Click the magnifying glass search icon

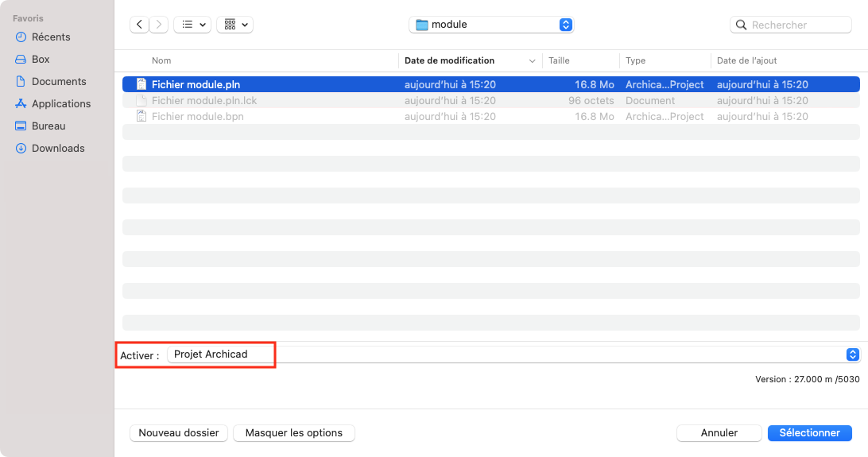pyautogui.click(x=742, y=25)
